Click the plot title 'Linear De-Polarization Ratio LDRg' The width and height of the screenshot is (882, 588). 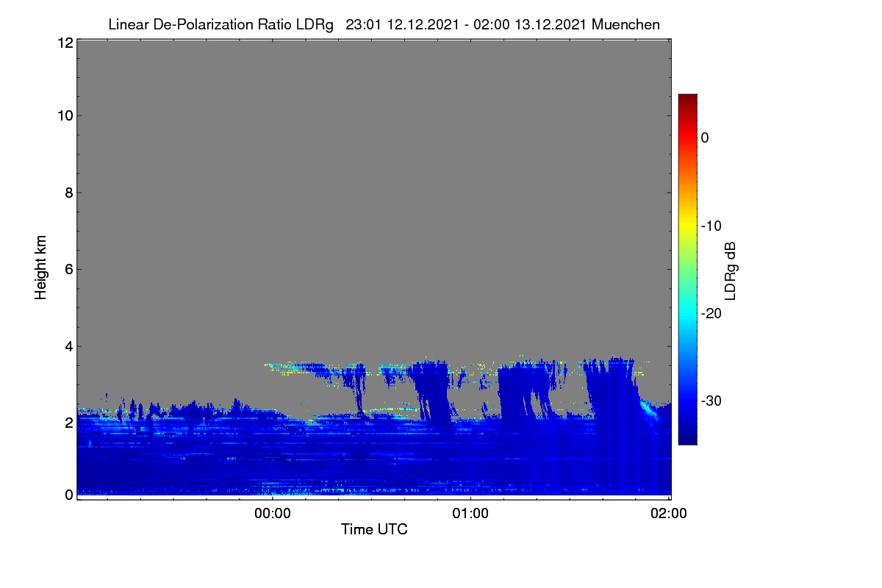220,25
